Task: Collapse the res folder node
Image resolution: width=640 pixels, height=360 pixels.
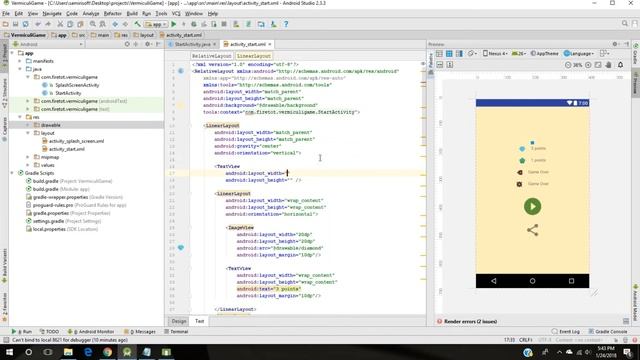Action: (20, 117)
